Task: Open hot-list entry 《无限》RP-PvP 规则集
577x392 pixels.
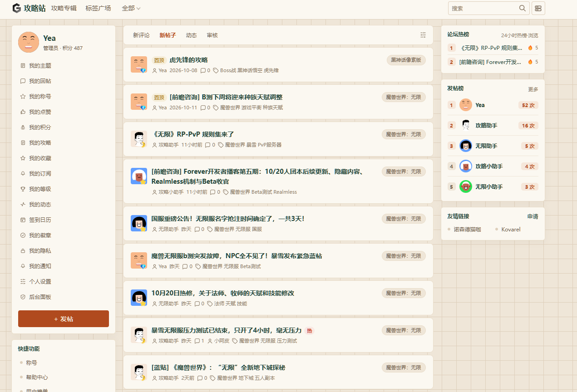Action: (x=492, y=48)
